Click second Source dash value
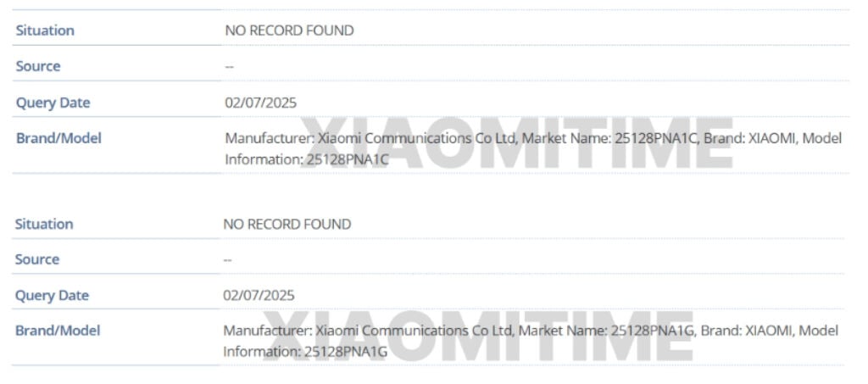 point(227,259)
